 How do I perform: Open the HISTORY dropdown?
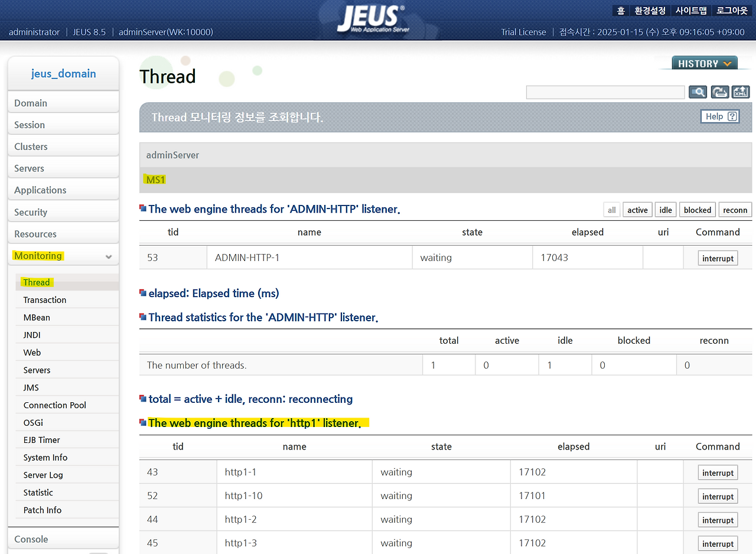(704, 62)
